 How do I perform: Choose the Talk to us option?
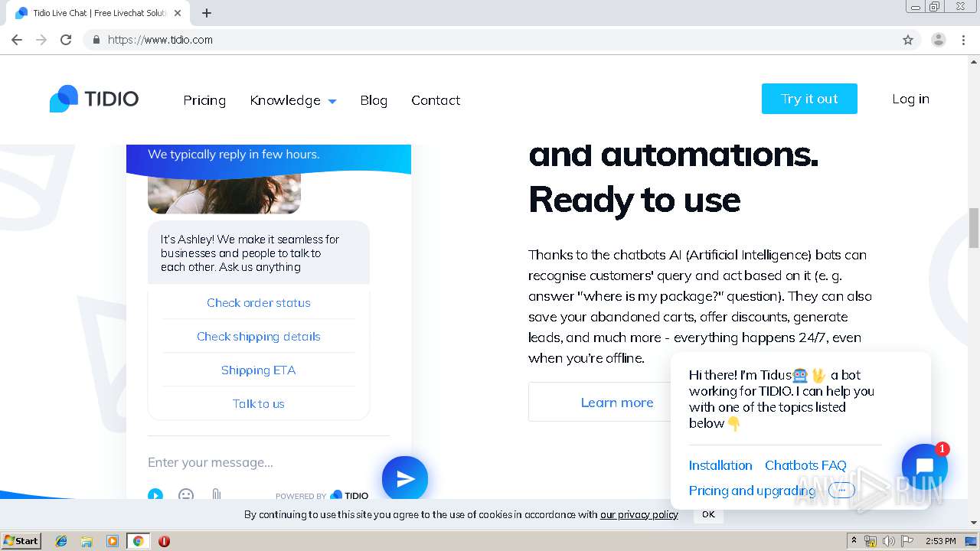point(259,404)
